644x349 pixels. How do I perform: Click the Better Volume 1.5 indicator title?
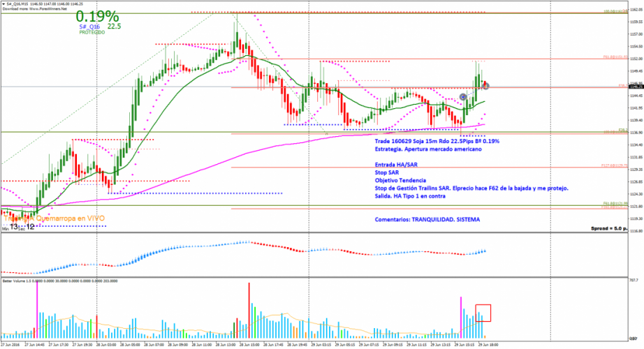pyautogui.click(x=15, y=281)
